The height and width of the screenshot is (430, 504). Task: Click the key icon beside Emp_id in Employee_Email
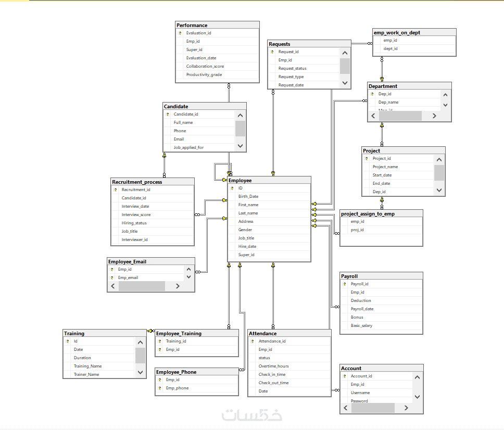pyautogui.click(x=112, y=269)
